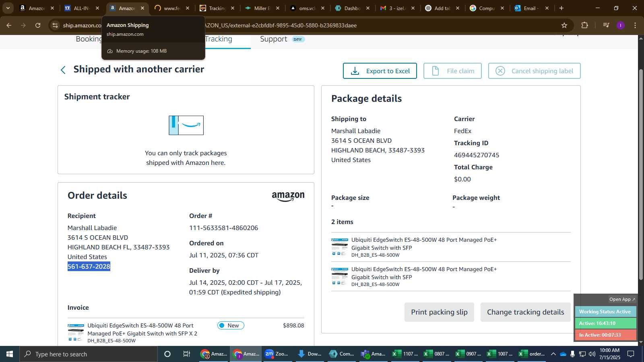Close the www.fe loading tab
Viewport: 644px width, 362px height.
coord(188,8)
